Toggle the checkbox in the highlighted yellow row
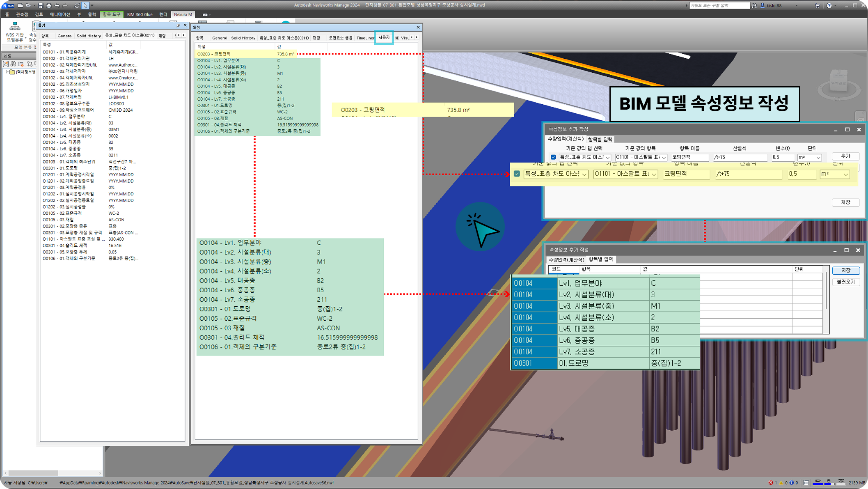Viewport: 868px width, 489px height. click(516, 174)
